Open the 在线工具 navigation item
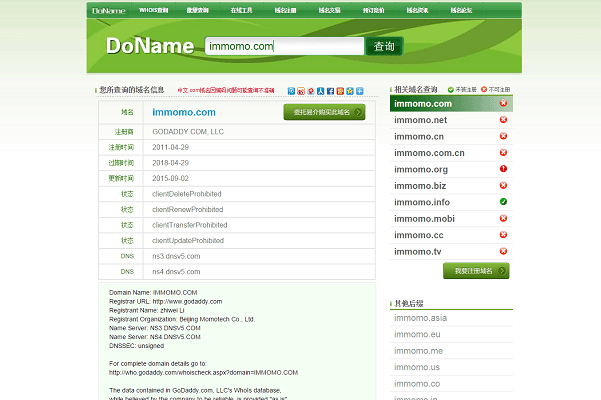Viewport: 601px width, 400px height. (x=241, y=10)
